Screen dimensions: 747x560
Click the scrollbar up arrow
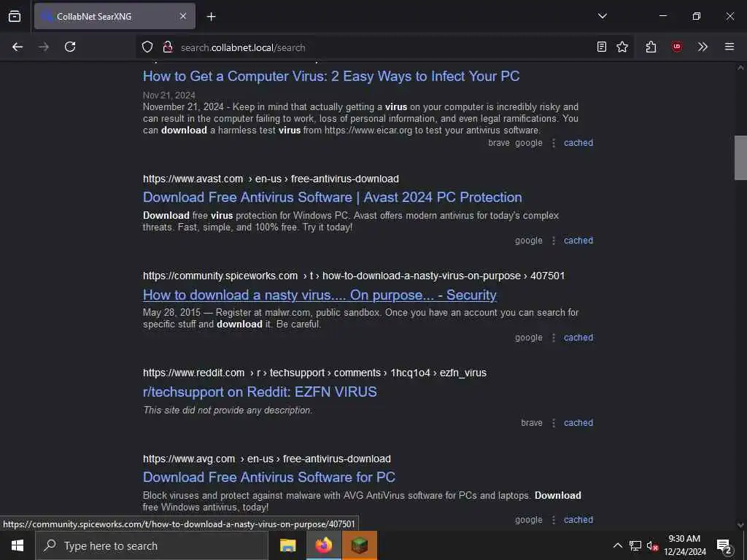[x=740, y=68]
